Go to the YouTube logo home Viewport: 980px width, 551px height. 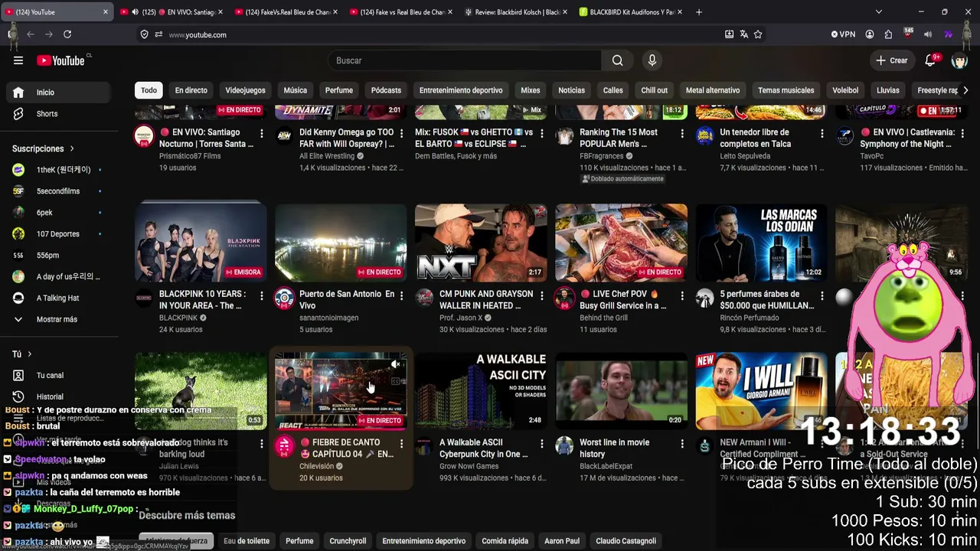click(x=60, y=60)
